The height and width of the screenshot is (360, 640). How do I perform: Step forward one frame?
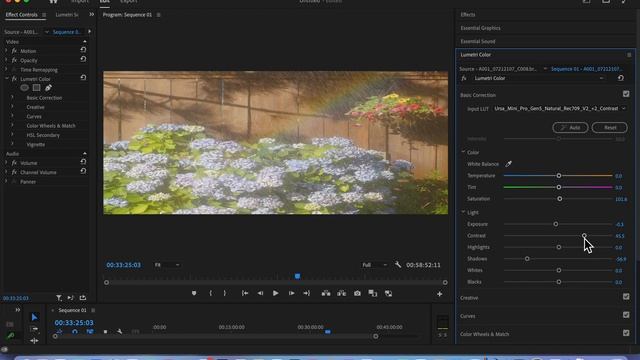tap(291, 293)
